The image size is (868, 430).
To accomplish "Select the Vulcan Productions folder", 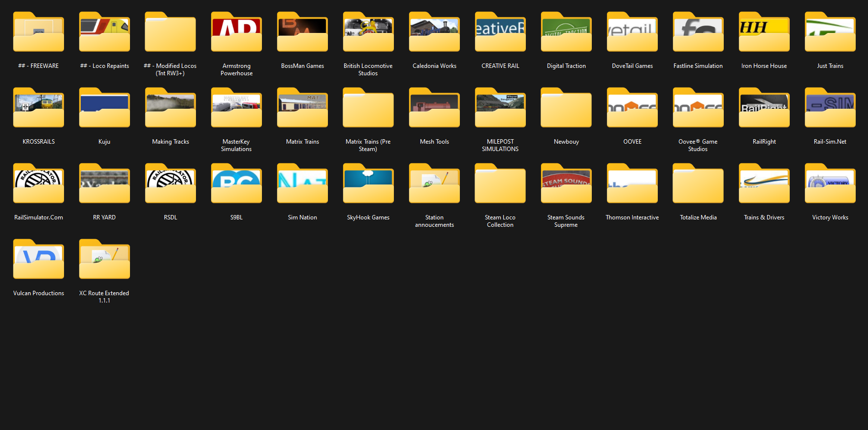I will pyautogui.click(x=38, y=260).
